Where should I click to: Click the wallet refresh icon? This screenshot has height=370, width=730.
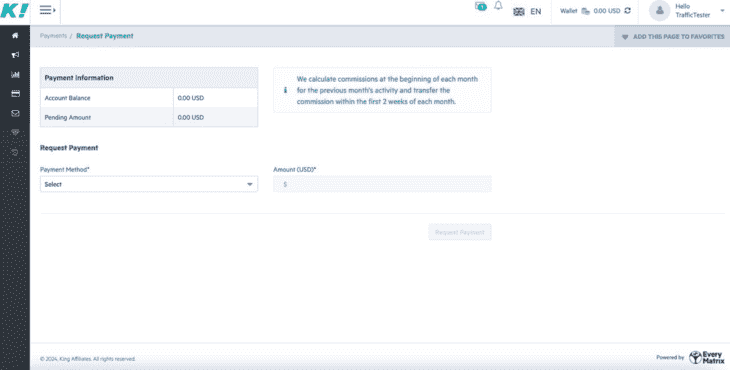(628, 11)
